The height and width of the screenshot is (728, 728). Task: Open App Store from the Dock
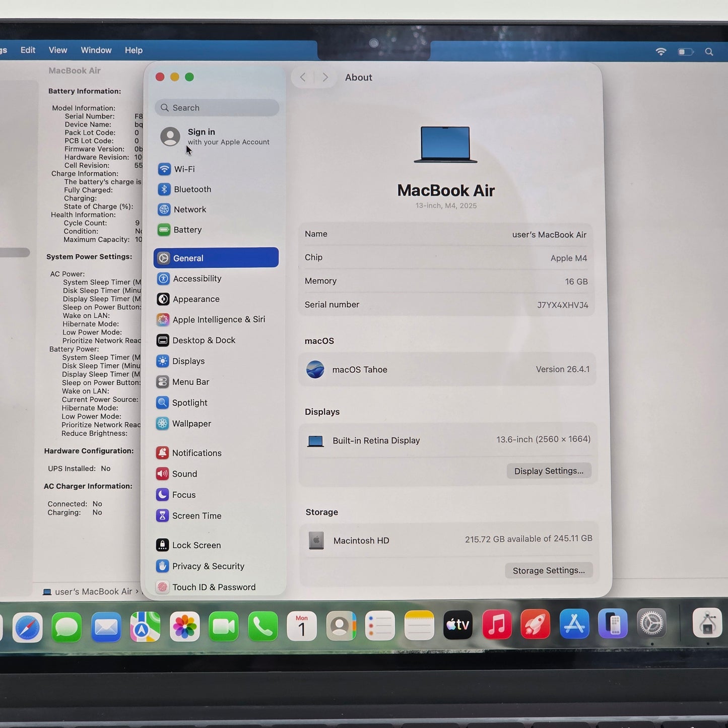574,624
